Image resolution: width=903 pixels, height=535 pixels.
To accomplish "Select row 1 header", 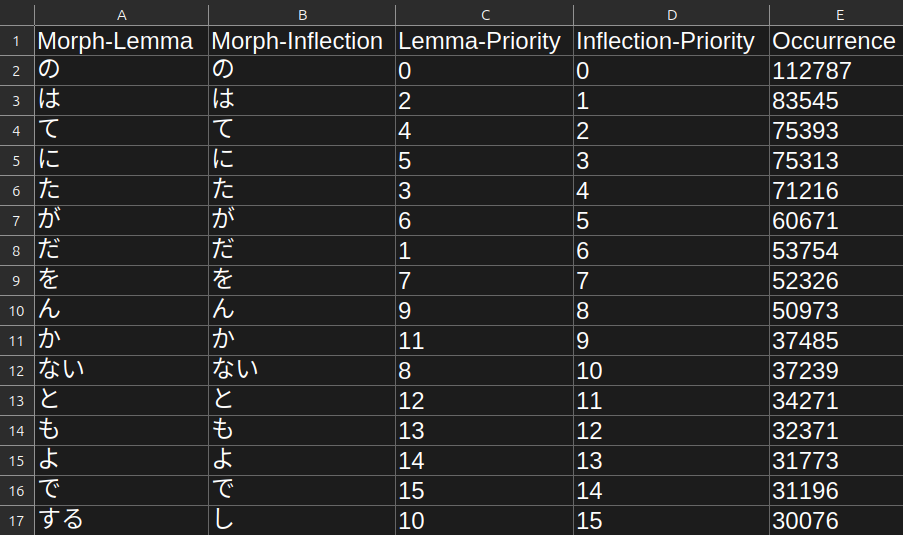I will [17, 41].
